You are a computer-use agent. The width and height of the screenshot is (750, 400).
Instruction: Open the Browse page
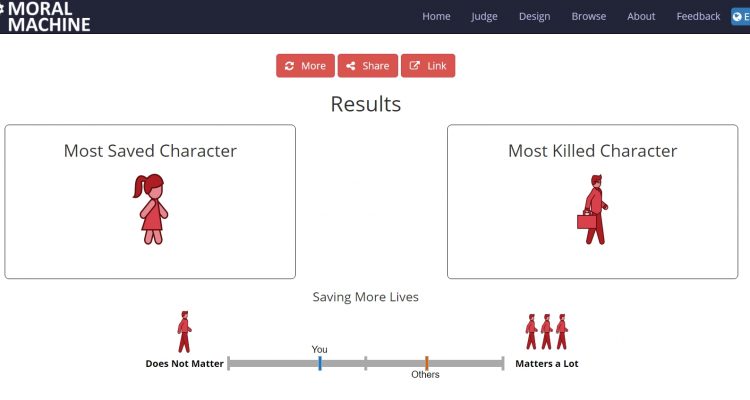(x=588, y=16)
